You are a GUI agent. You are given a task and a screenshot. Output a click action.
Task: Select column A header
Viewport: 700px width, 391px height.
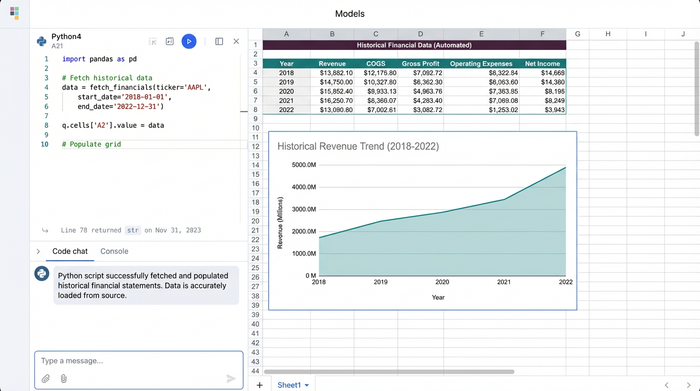tap(286, 34)
